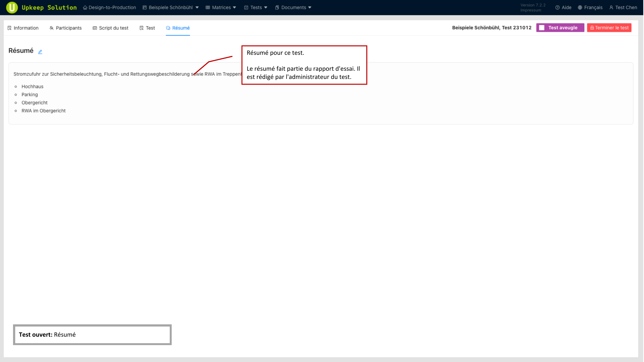644x362 pixels.
Task: Click the Résumé tab label
Action: [x=181, y=28]
